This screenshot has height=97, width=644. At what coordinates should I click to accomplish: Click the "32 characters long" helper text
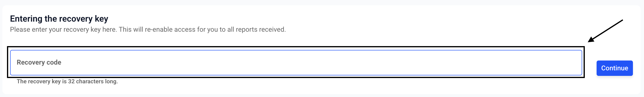pyautogui.click(x=67, y=81)
